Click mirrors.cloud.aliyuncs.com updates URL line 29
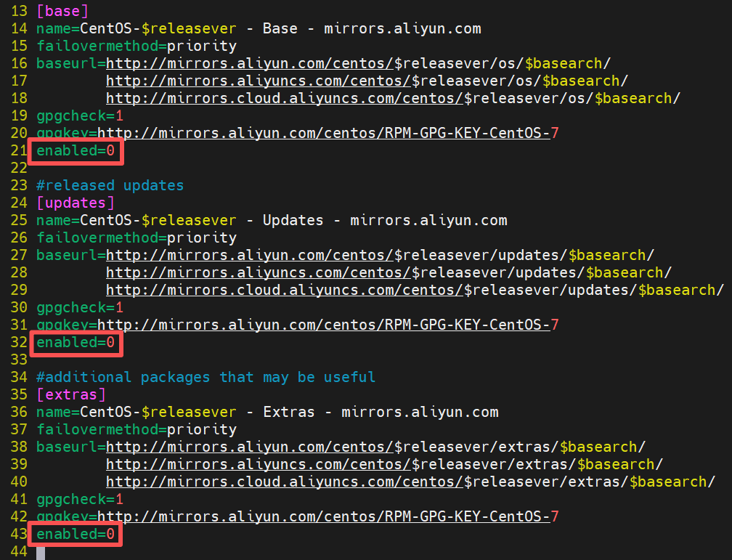Viewport: 732px width, 560px height. [415, 290]
